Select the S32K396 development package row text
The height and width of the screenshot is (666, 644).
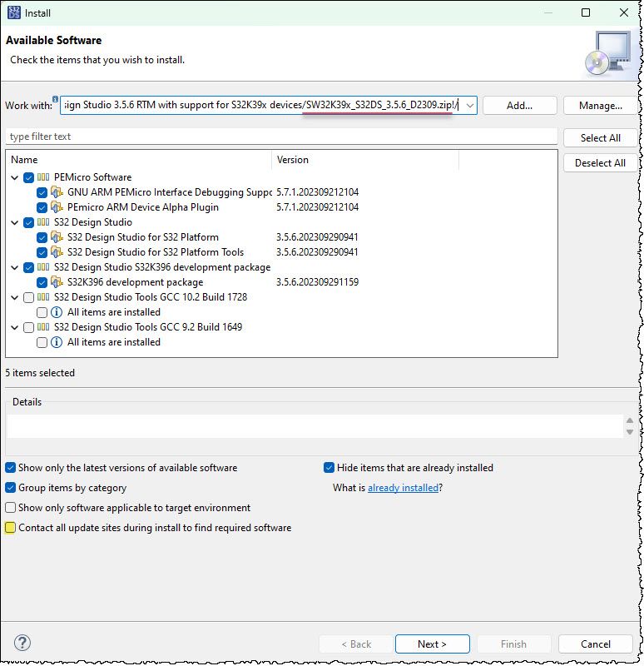tap(135, 282)
